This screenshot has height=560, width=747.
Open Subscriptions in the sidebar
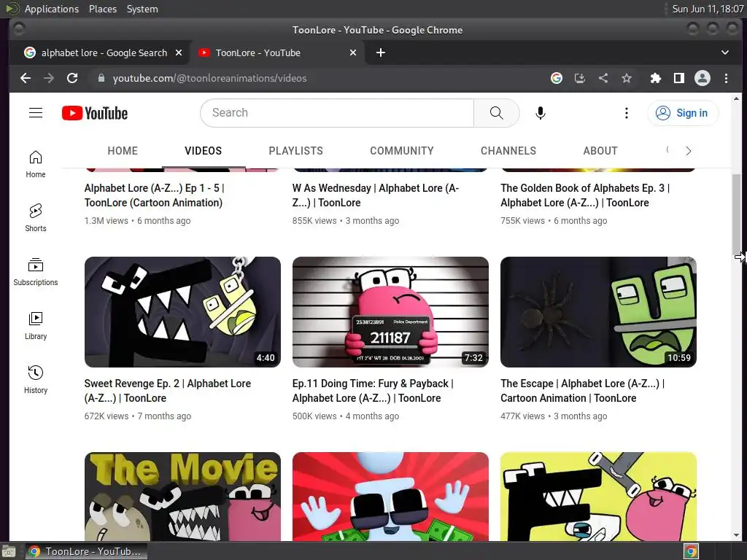[36, 272]
